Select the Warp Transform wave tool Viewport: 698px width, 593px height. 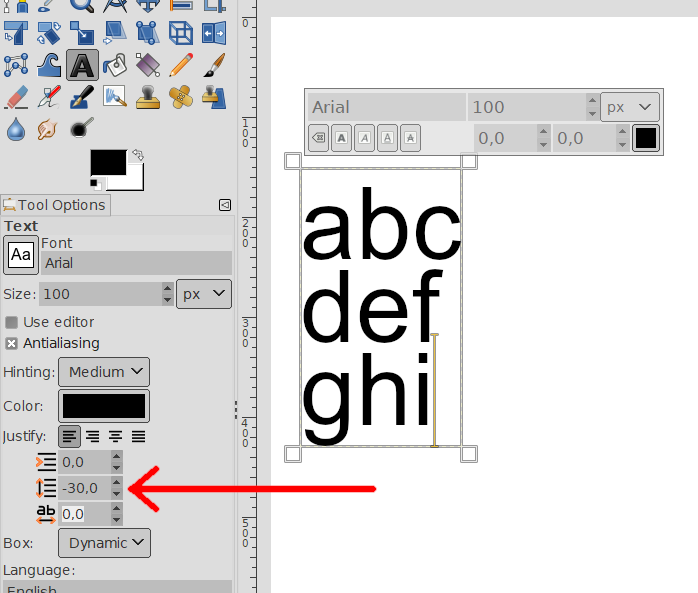click(49, 65)
